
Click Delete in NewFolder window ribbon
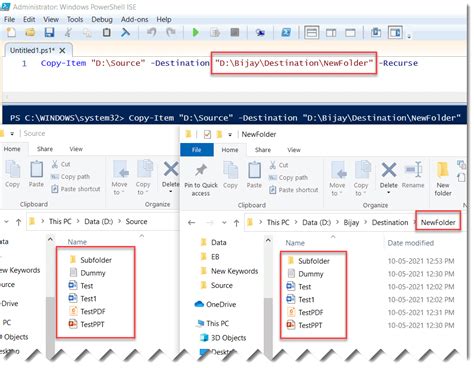click(389, 178)
